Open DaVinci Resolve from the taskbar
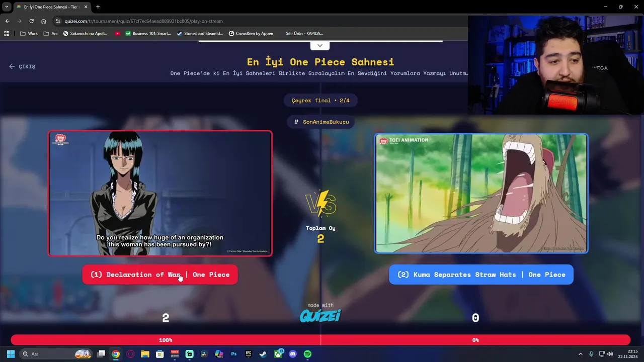This screenshot has width=644, height=362. (204, 354)
